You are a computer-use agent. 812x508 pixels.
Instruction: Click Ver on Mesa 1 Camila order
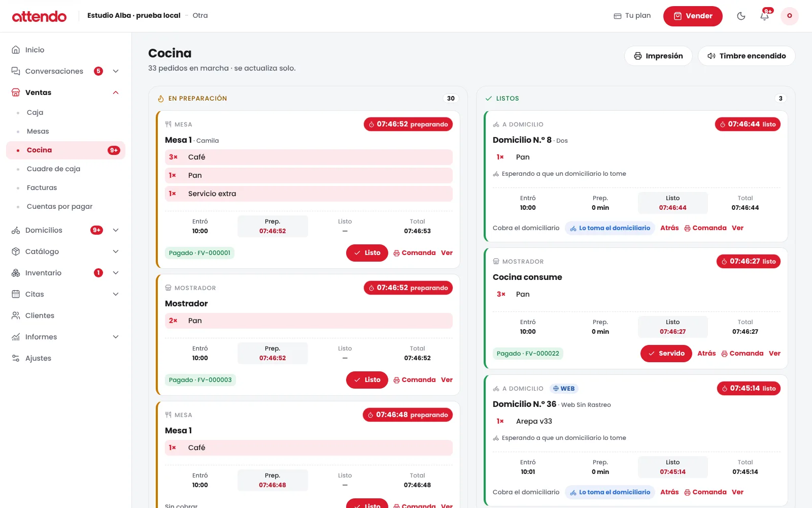pyautogui.click(x=447, y=253)
